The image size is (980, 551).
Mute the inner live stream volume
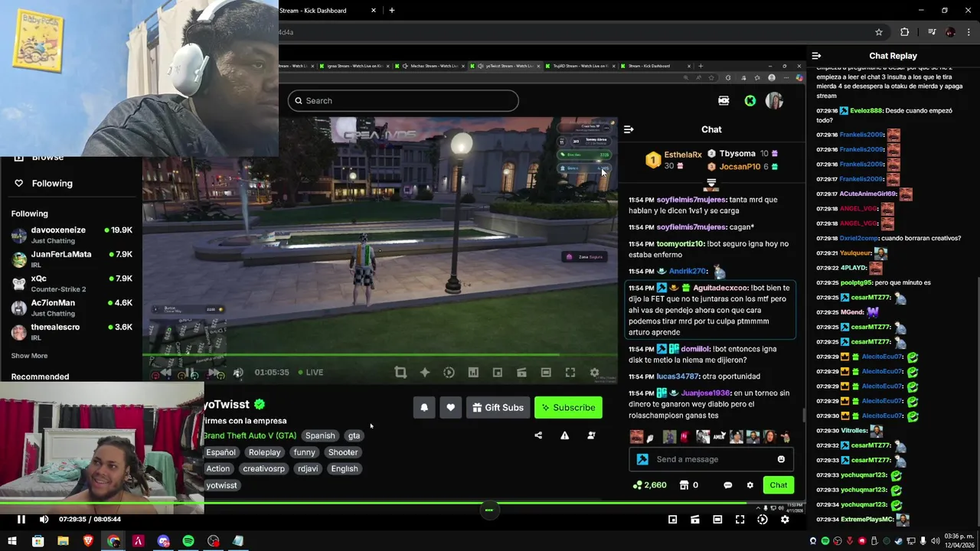click(238, 373)
